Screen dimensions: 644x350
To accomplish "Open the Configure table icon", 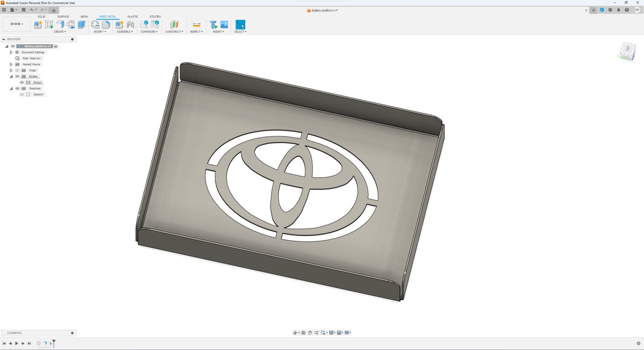I will click(155, 25).
